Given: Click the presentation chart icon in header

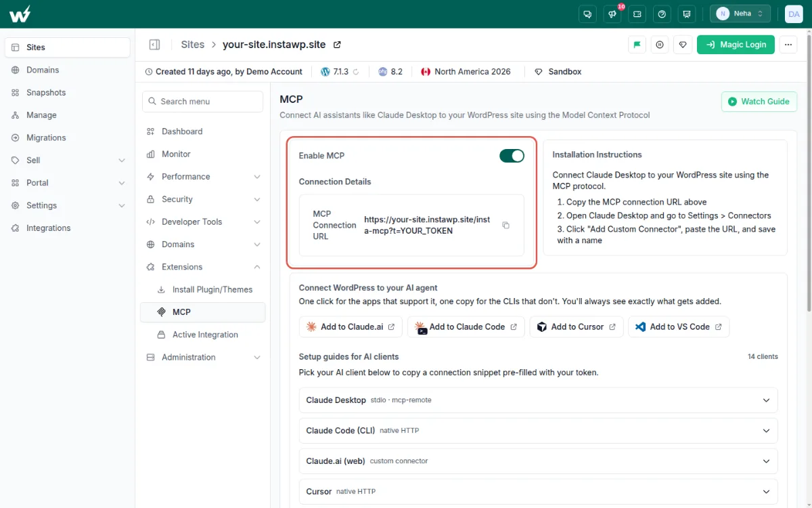Looking at the screenshot, I should coord(687,14).
